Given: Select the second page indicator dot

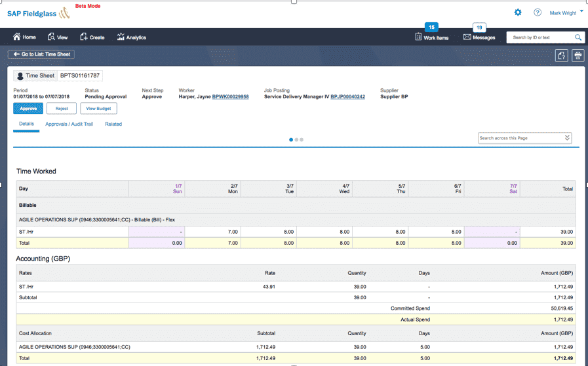Looking at the screenshot, I should tap(296, 139).
